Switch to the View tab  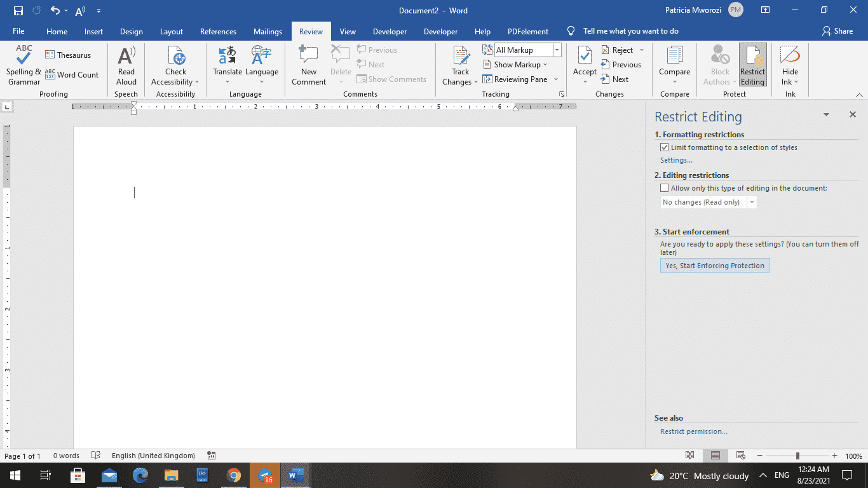coord(348,30)
